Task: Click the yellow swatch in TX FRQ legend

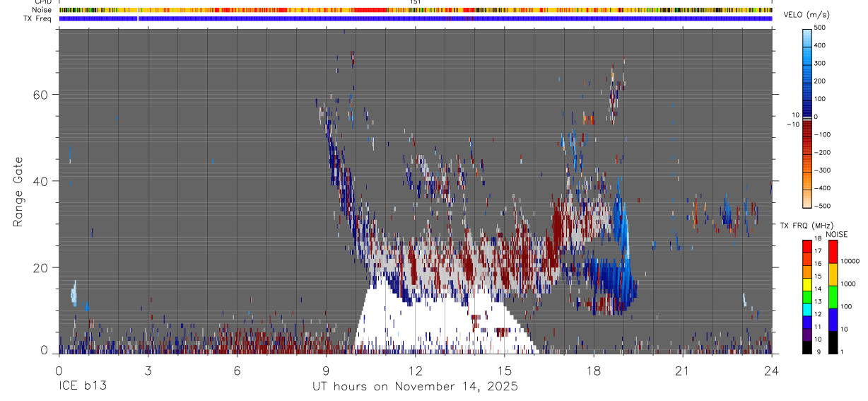Action: 807,283
